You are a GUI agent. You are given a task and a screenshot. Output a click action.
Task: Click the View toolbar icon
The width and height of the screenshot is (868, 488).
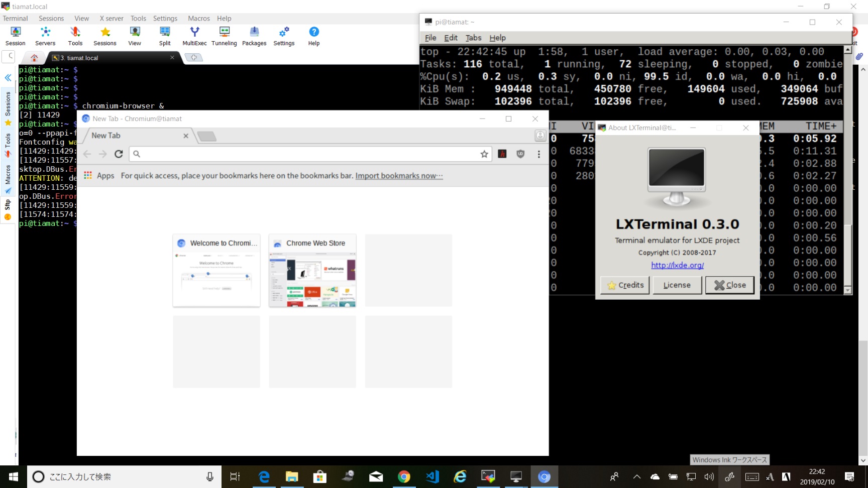pyautogui.click(x=135, y=36)
